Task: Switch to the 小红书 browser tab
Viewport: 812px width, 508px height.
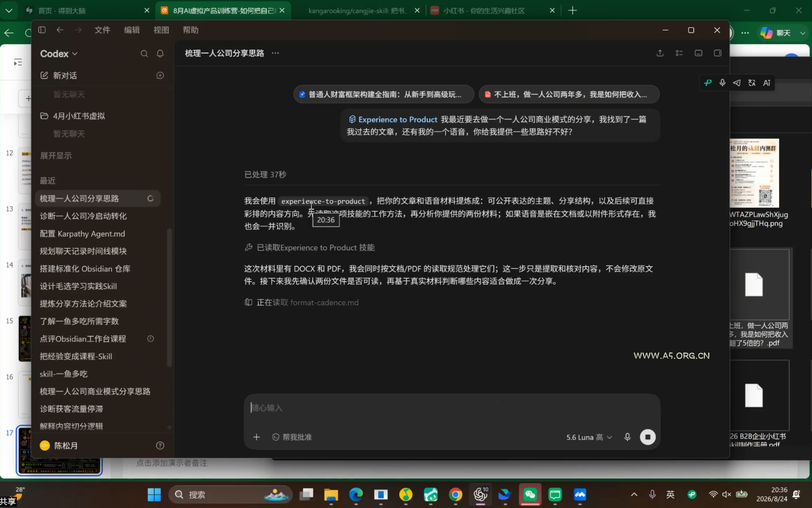Action: coord(492,10)
